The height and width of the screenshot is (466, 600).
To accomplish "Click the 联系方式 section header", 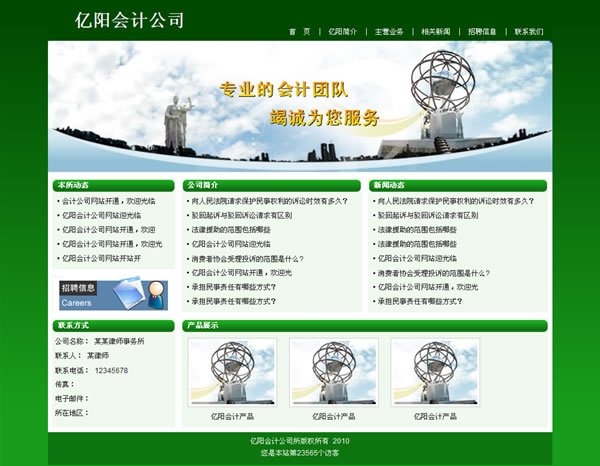I will pos(73,325).
